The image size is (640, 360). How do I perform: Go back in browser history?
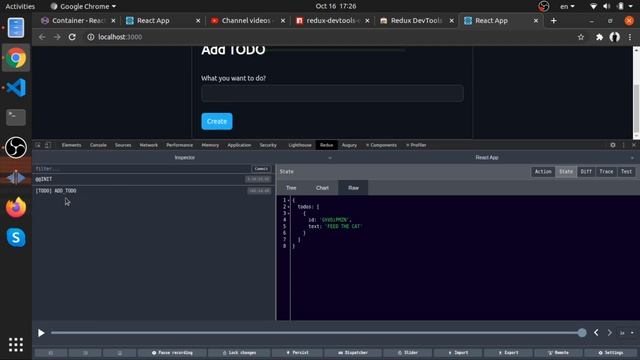coord(42,37)
